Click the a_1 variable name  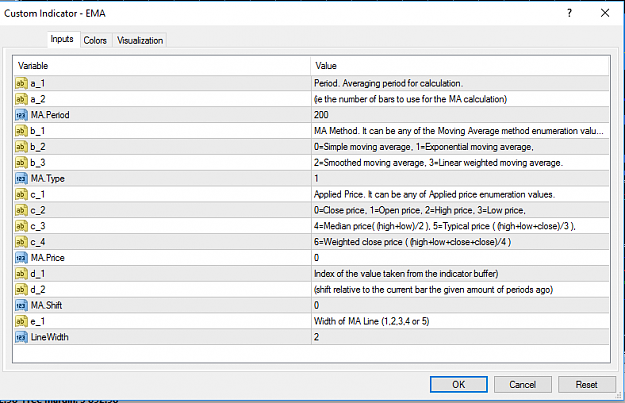[x=38, y=83]
